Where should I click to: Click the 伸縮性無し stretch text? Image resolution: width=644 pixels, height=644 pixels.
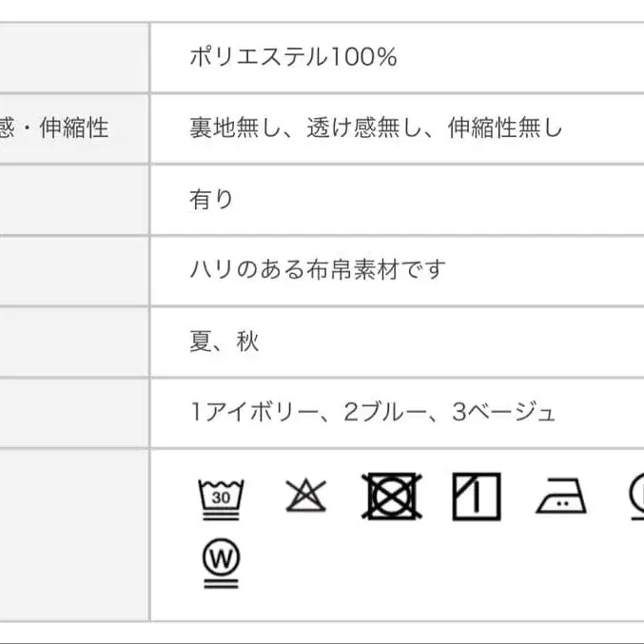(x=505, y=128)
